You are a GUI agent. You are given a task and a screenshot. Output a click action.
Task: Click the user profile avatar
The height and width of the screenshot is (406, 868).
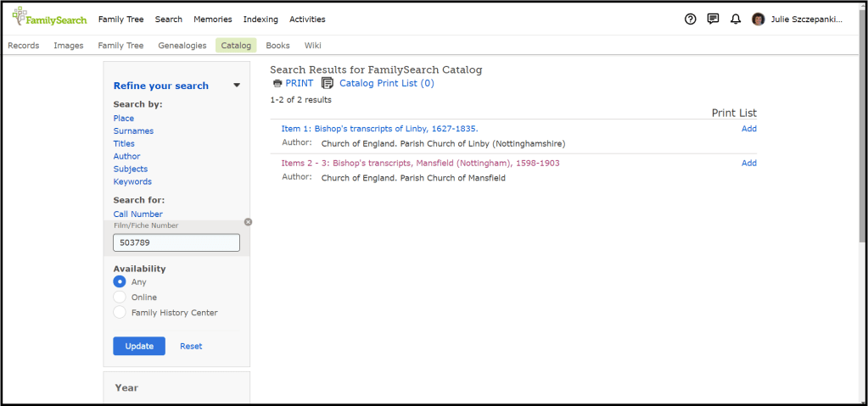[x=758, y=19]
